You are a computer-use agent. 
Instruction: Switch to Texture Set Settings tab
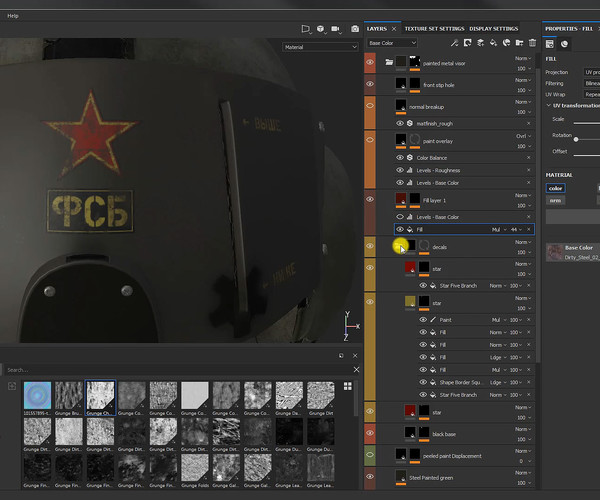click(x=434, y=29)
